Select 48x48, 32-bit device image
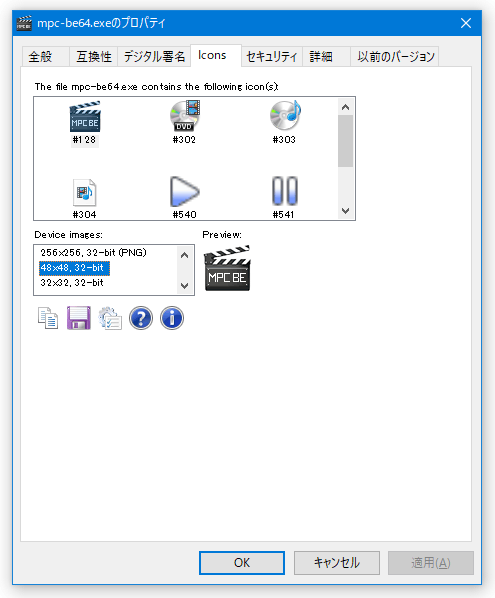 click(x=74, y=268)
